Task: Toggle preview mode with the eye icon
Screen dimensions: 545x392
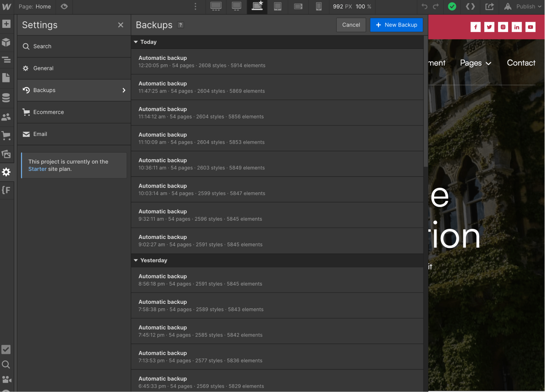Action: [64, 7]
